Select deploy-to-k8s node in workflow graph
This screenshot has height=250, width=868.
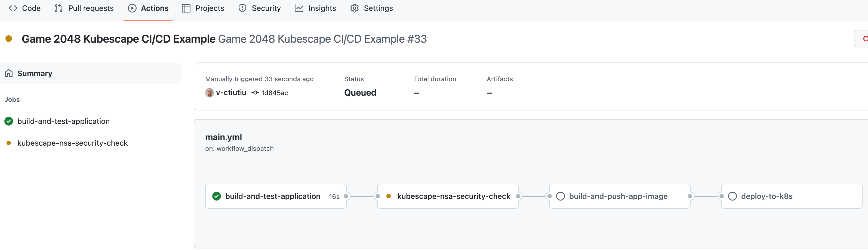(792, 196)
